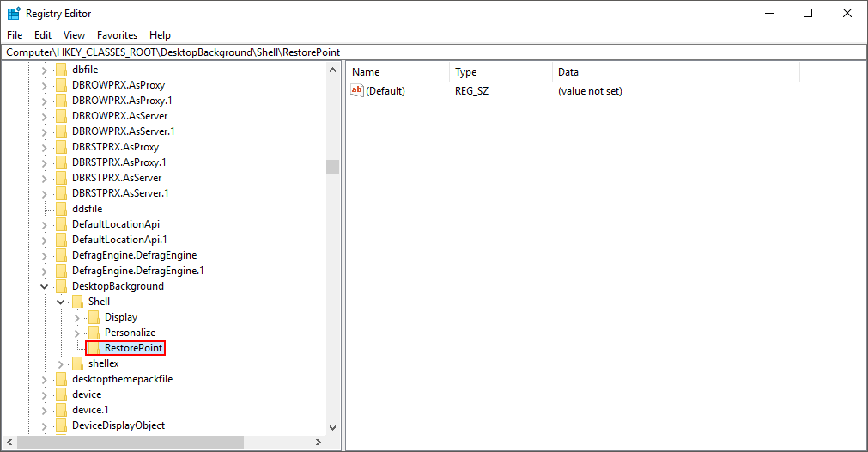Select the (Default) value name
The height and width of the screenshot is (452, 868).
click(385, 91)
